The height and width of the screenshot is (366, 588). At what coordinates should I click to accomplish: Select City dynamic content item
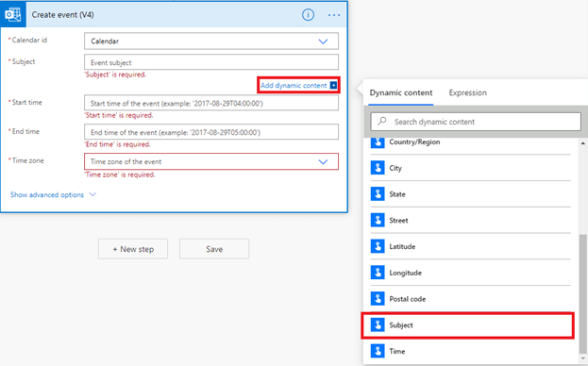pyautogui.click(x=471, y=168)
